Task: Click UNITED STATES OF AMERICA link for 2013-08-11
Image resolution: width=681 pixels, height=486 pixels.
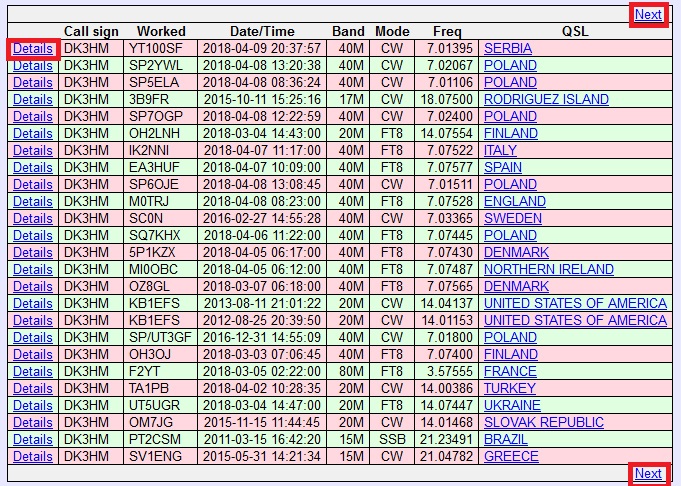Action: click(575, 303)
